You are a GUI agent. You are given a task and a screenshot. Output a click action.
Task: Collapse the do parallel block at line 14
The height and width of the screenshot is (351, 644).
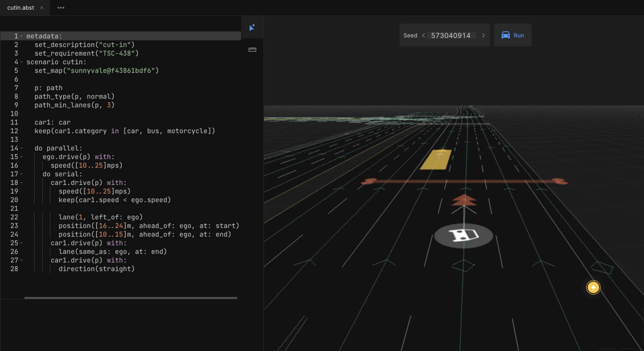pyautogui.click(x=21, y=148)
